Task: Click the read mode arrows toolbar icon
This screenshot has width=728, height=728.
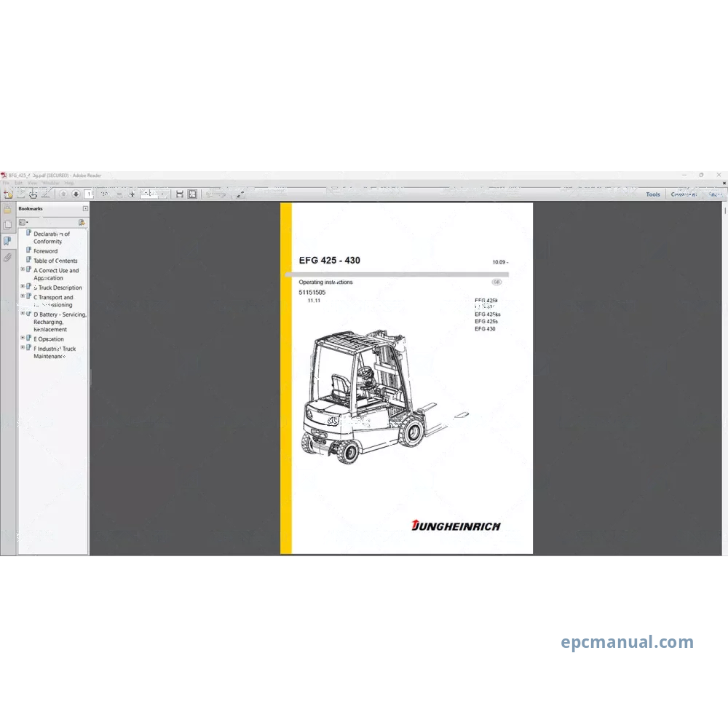Action: [x=240, y=194]
